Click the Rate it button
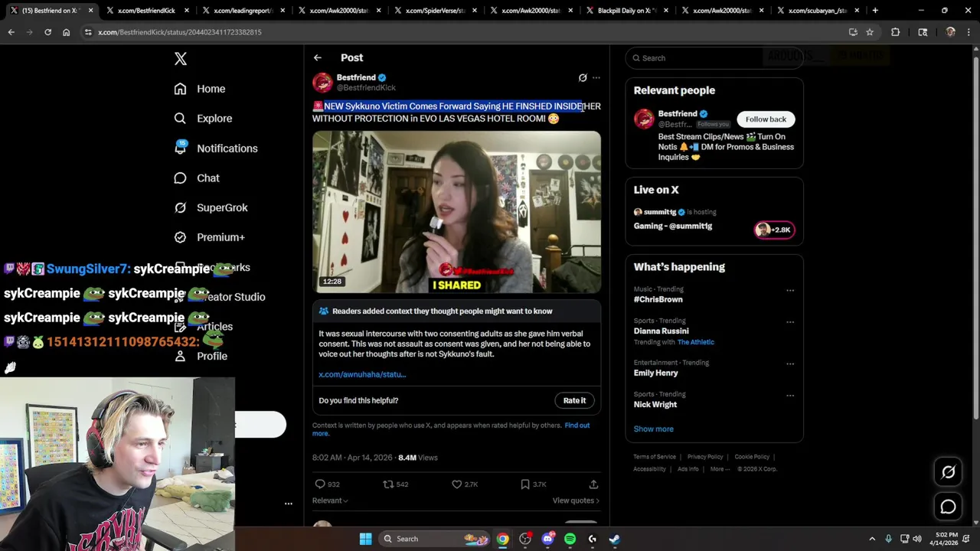Viewport: 980px width, 551px height. [574, 400]
